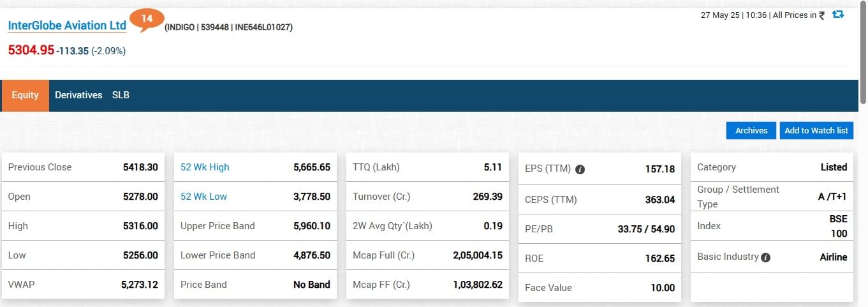Open the InterGlobe Aviation Ltd link
Screen dimensions: 868x307
pyautogui.click(x=67, y=26)
